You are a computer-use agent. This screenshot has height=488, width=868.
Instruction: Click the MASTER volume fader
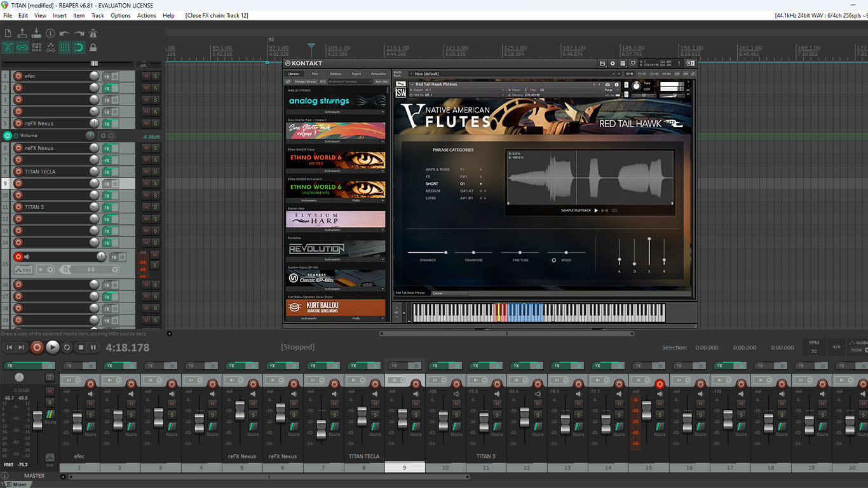(x=37, y=420)
